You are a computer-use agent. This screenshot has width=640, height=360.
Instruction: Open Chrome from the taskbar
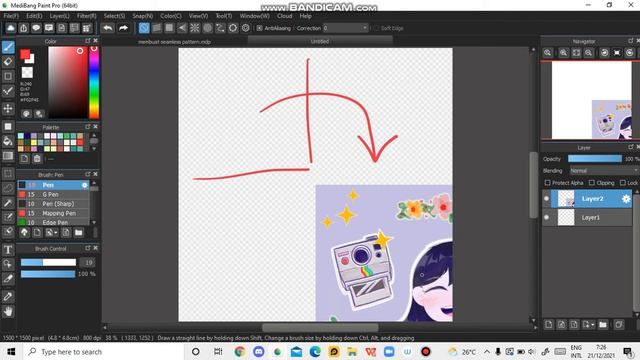click(x=240, y=352)
